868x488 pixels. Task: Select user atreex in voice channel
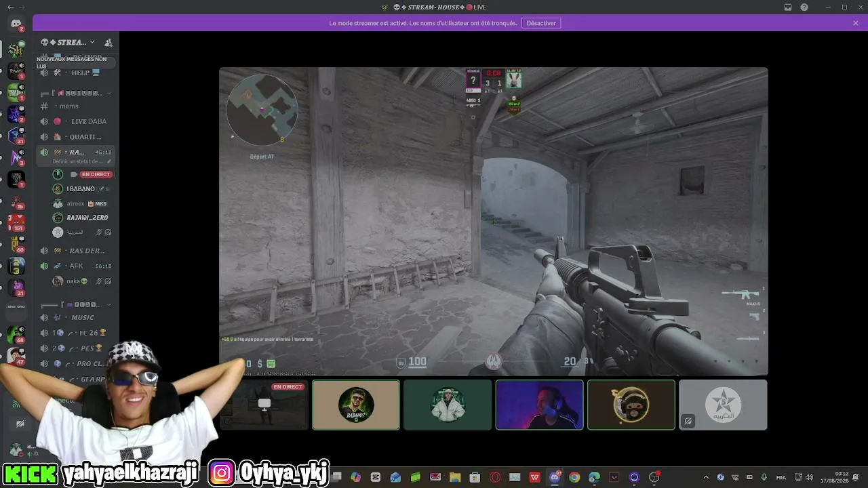coord(83,203)
